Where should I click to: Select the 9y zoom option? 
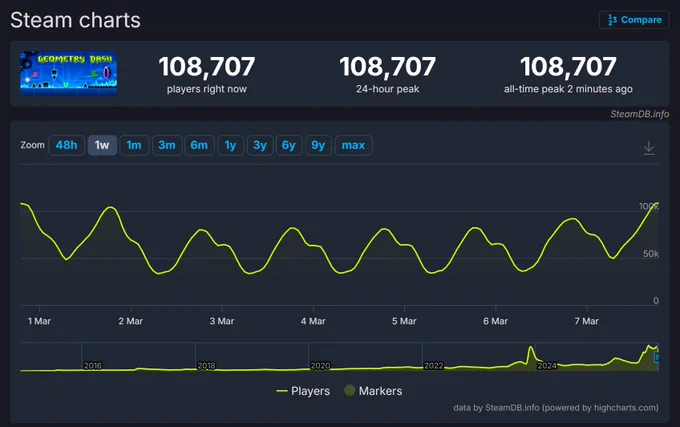point(318,145)
